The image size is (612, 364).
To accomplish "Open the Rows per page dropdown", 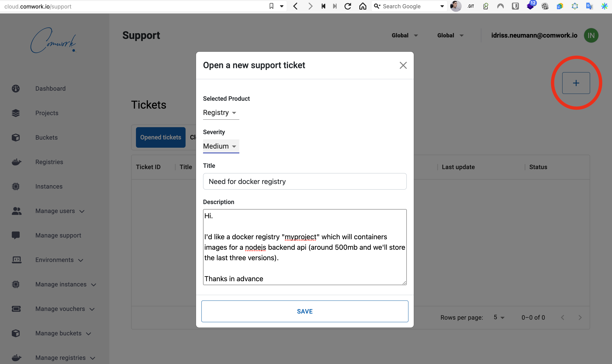I will coord(499,317).
